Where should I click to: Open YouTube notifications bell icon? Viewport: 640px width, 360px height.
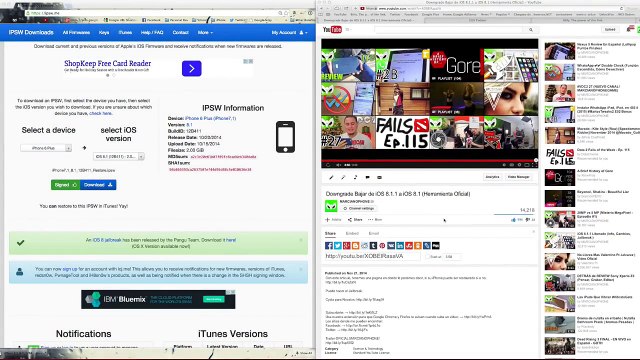630,29
